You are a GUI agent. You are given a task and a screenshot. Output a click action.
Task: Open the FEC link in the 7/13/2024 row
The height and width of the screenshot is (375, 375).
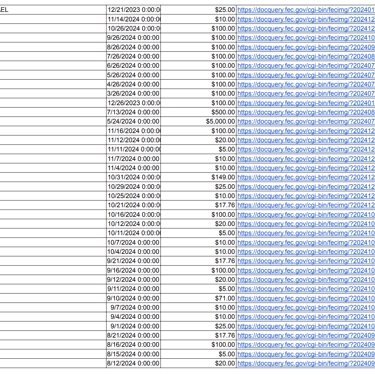click(x=306, y=112)
